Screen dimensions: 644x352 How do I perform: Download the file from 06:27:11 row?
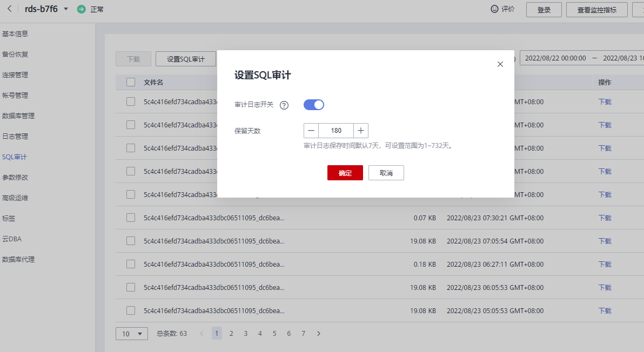point(605,264)
